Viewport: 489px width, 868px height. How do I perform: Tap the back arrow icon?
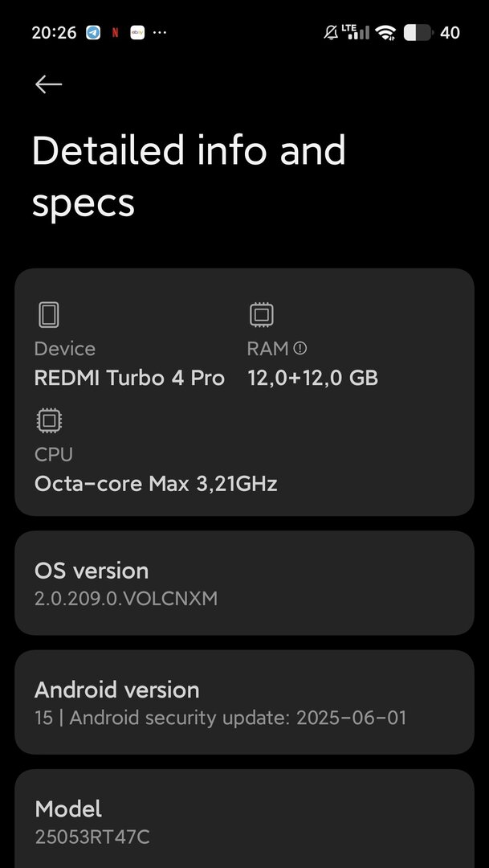coord(48,84)
